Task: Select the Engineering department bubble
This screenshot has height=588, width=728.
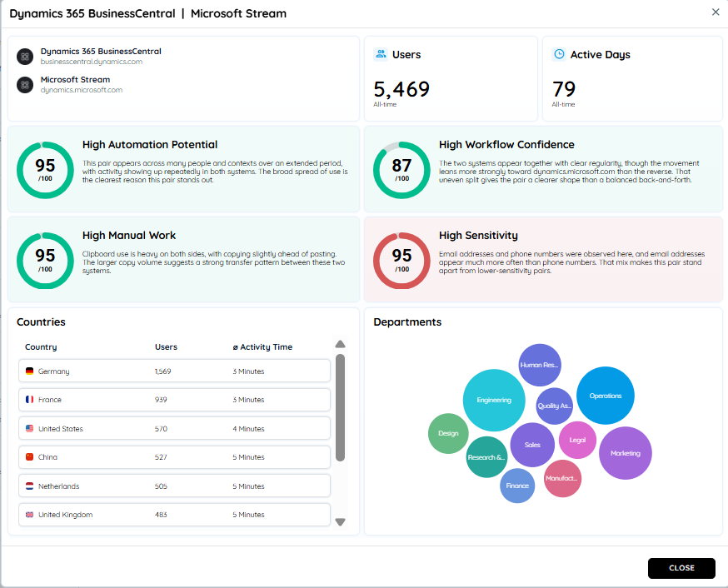Action: click(494, 400)
